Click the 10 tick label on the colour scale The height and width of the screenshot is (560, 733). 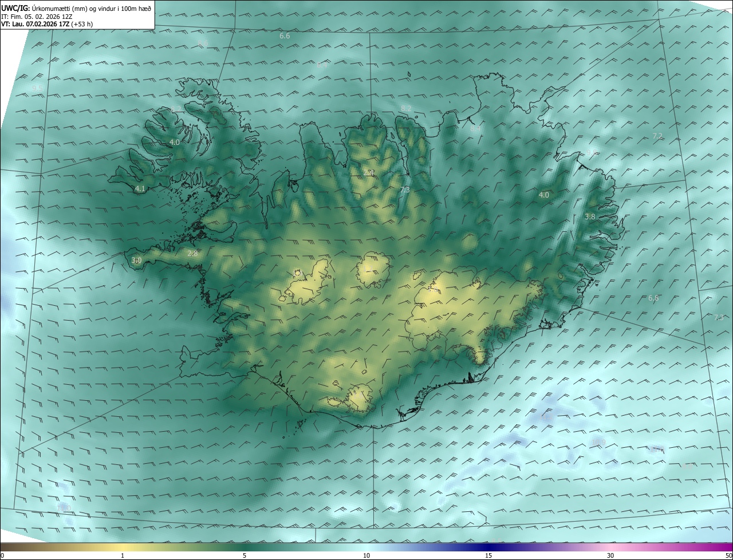click(366, 555)
